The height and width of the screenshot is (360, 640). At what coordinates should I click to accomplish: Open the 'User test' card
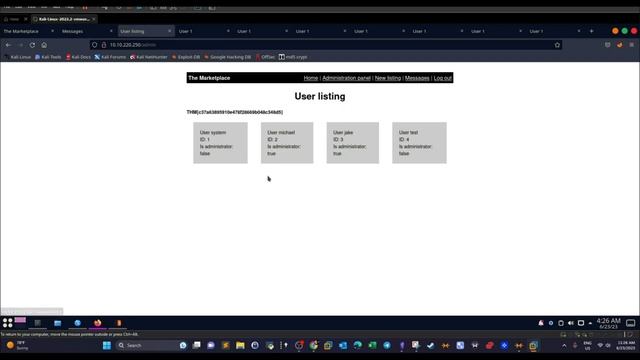pos(419,143)
